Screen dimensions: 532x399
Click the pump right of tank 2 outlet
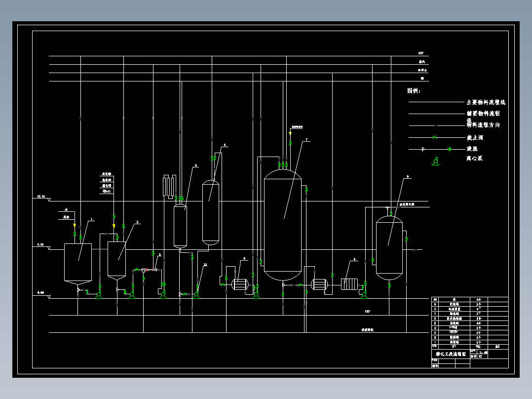point(132,295)
